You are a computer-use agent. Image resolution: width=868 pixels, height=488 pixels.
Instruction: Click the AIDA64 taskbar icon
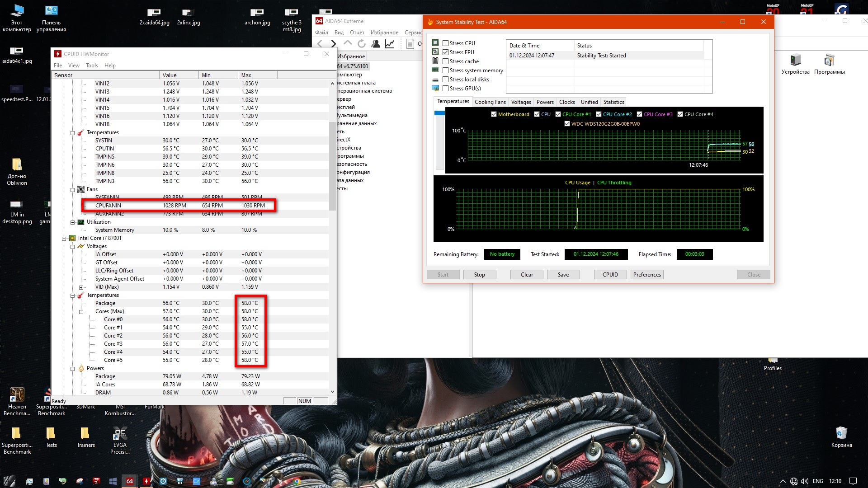(x=130, y=481)
